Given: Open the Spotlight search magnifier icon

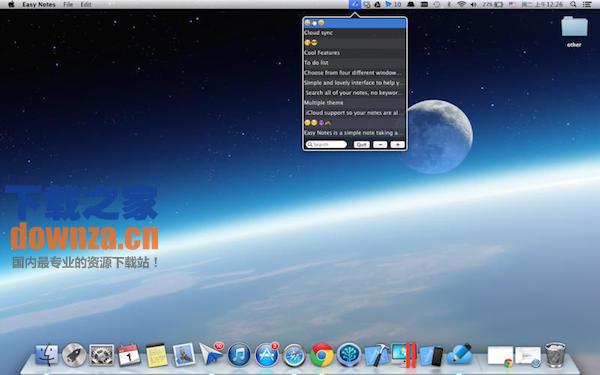Looking at the screenshot, I should coord(573,4).
